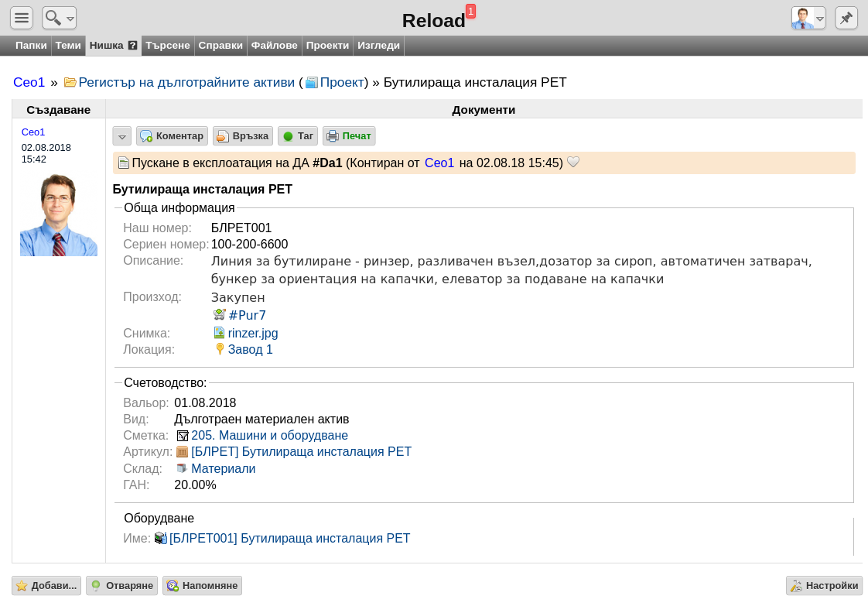Click the Печат print button
Image resolution: width=868 pixels, height=613 pixels.
349,136
